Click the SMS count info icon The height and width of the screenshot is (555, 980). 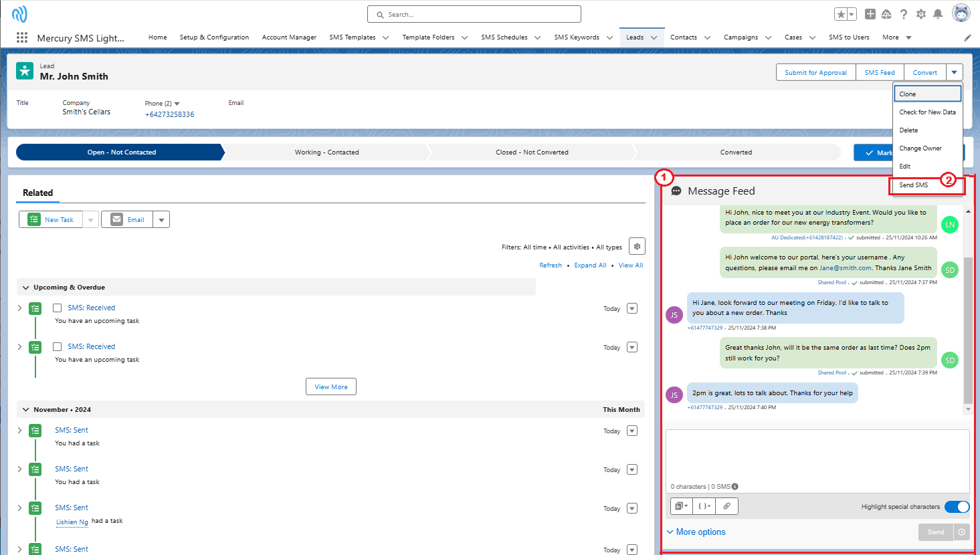pos(734,486)
